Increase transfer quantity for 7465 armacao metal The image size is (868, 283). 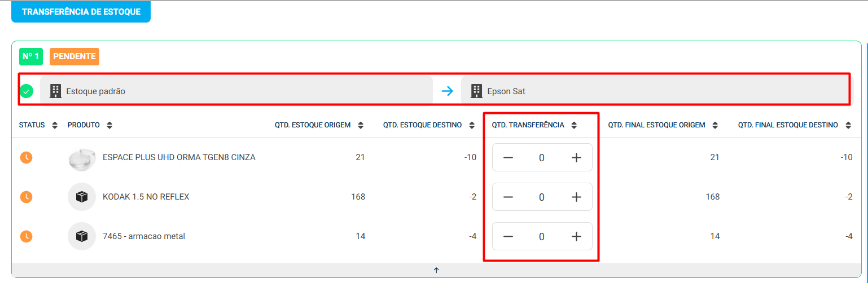tap(576, 237)
